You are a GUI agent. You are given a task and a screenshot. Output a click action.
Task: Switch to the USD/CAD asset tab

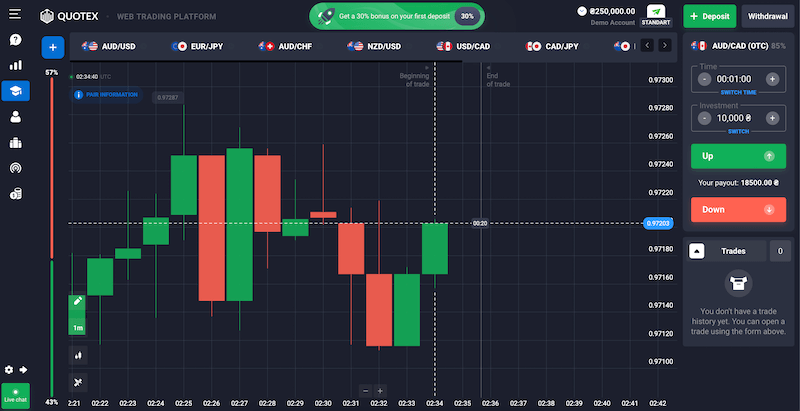pyautogui.click(x=463, y=46)
